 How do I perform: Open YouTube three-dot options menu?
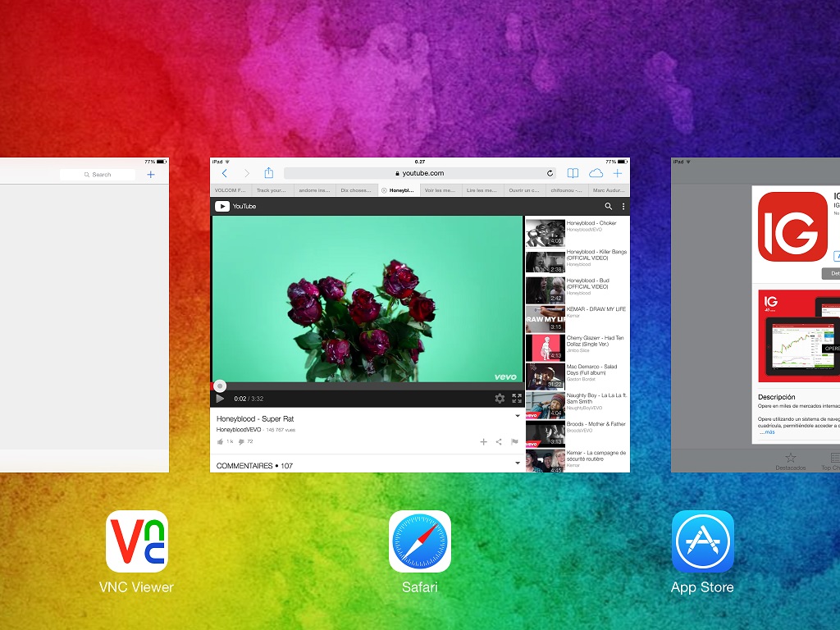623,206
